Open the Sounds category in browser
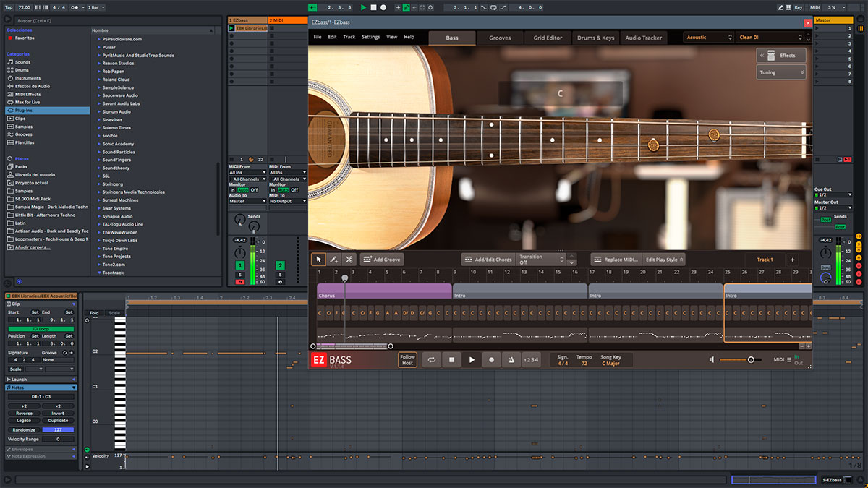This screenshot has height=488, width=868. (x=22, y=62)
